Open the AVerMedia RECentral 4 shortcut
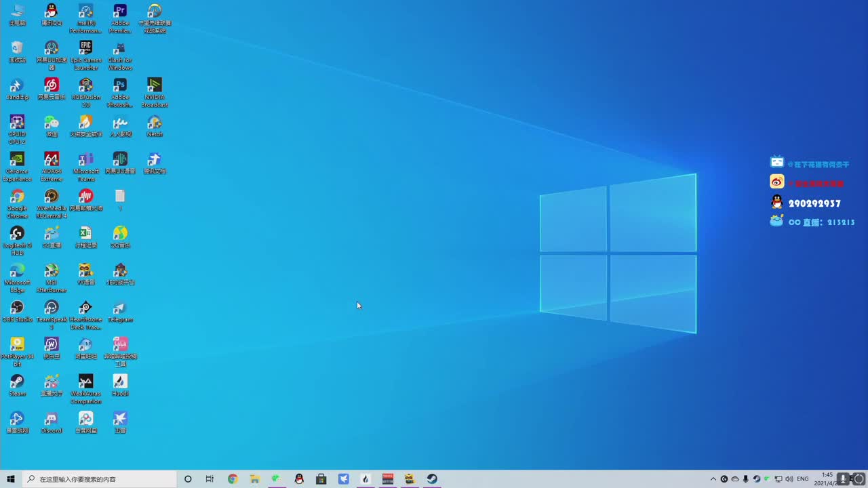Viewport: 868px width, 488px height. tap(52, 204)
